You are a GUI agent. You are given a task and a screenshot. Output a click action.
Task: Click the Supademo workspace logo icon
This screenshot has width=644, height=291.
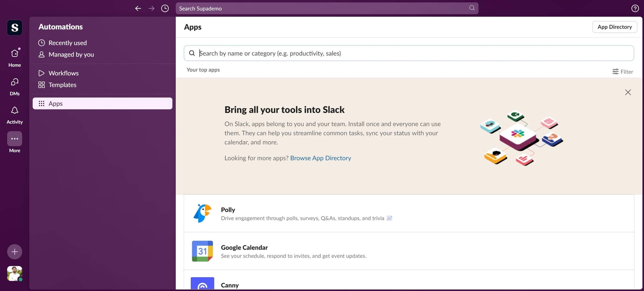coord(14,28)
